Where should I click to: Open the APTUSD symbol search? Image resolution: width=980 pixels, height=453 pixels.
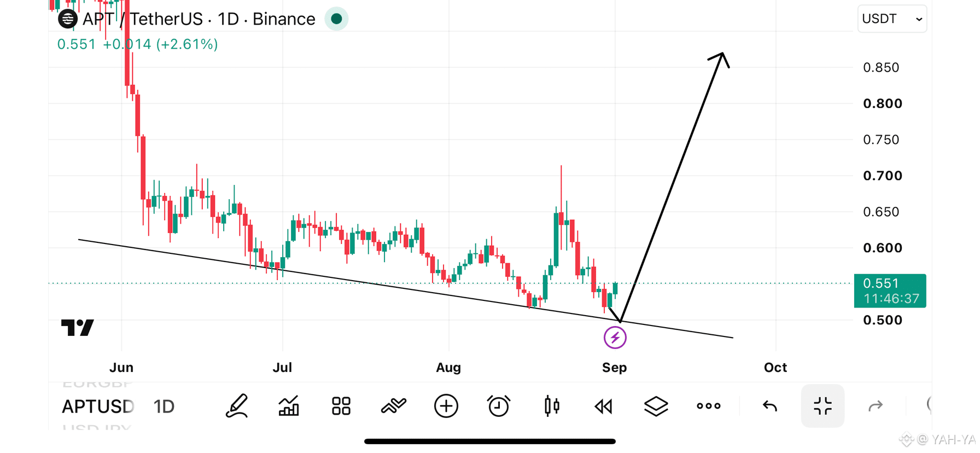[97, 406]
